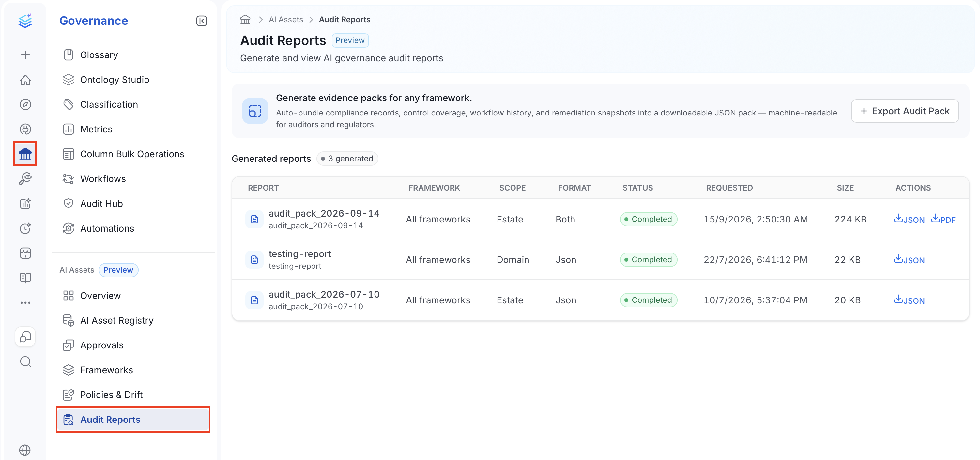
Task: Click the plus icon in left rail
Action: (25, 55)
